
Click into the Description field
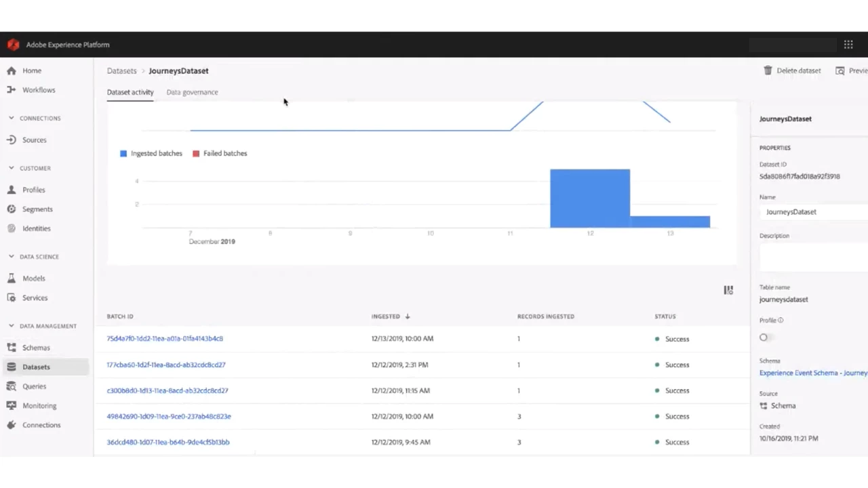click(814, 258)
